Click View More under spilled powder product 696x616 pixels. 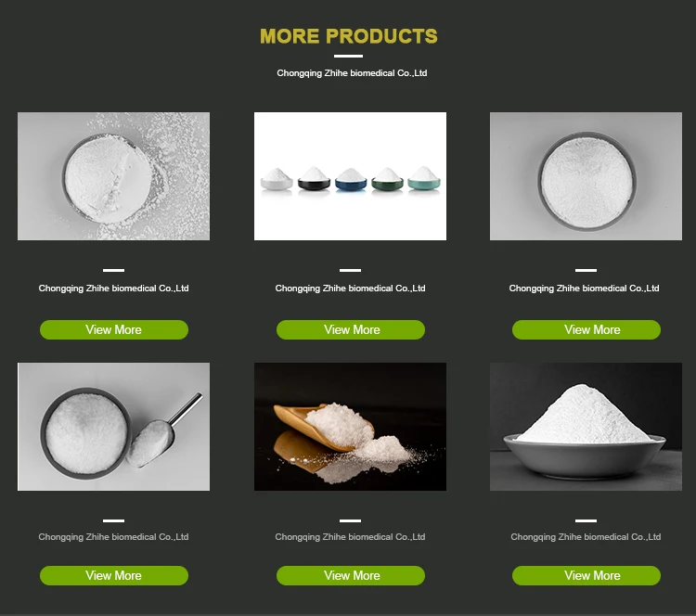114,329
